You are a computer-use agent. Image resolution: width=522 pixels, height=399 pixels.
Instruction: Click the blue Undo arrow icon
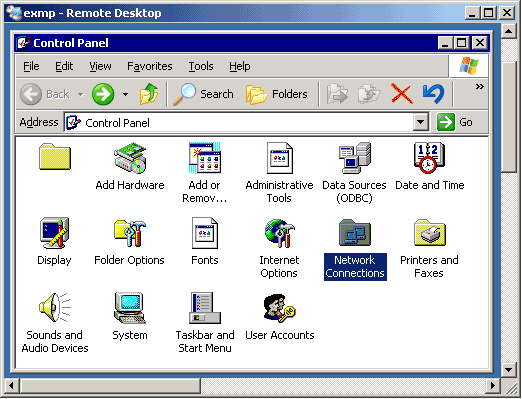tap(433, 94)
